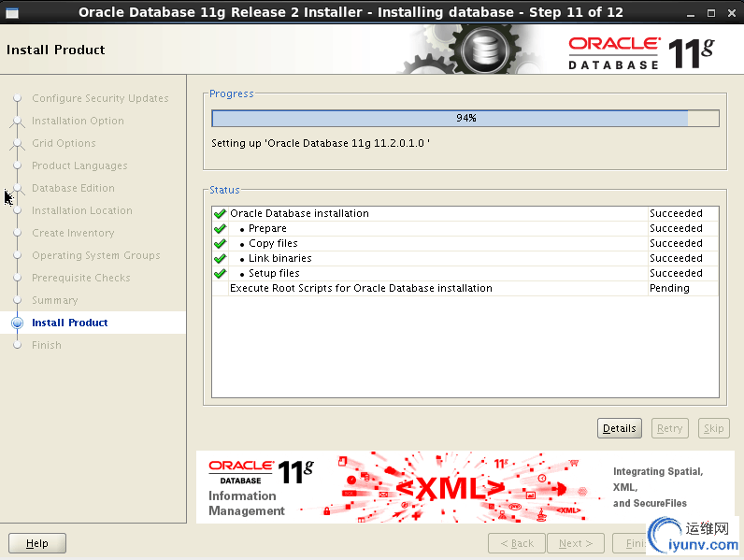Select the Install Product step
Viewport: 744px width, 560px height.
pos(70,323)
